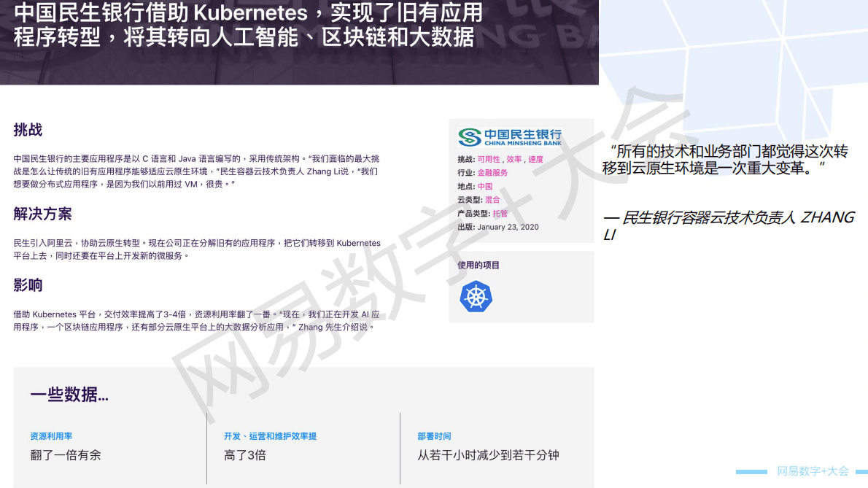
Task: Click the 影响 section heading
Action: click(28, 285)
